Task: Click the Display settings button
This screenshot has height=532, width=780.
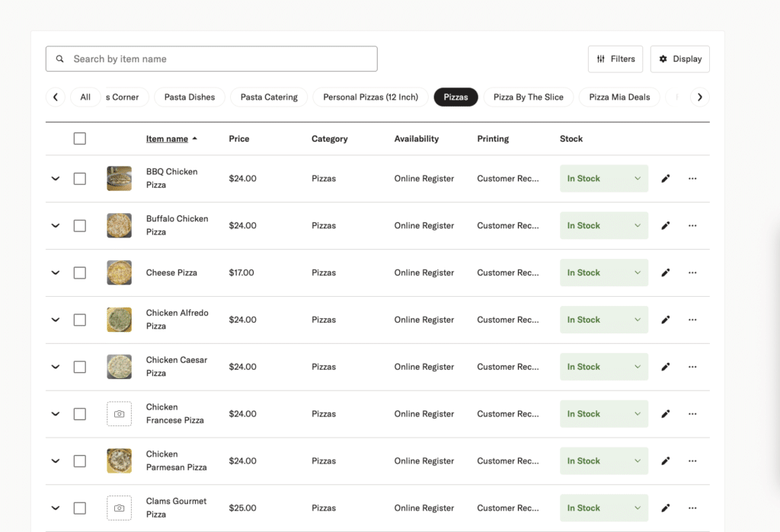Action: (679, 59)
